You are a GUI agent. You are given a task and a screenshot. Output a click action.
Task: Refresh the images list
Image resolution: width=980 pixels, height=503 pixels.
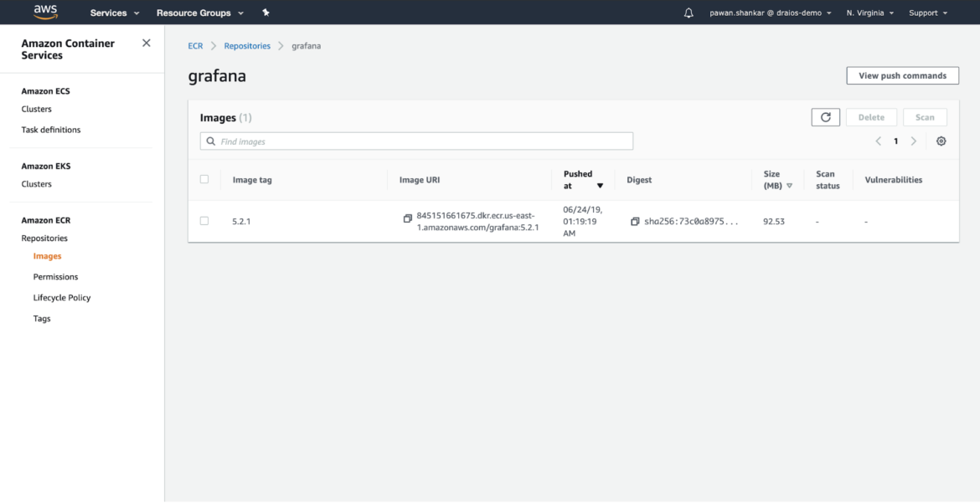[x=826, y=117]
